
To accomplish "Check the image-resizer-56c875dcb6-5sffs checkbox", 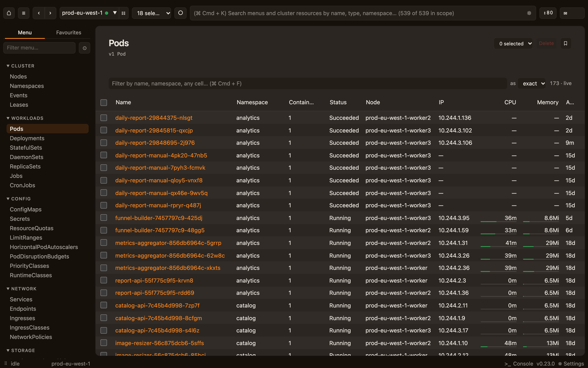I will (104, 343).
